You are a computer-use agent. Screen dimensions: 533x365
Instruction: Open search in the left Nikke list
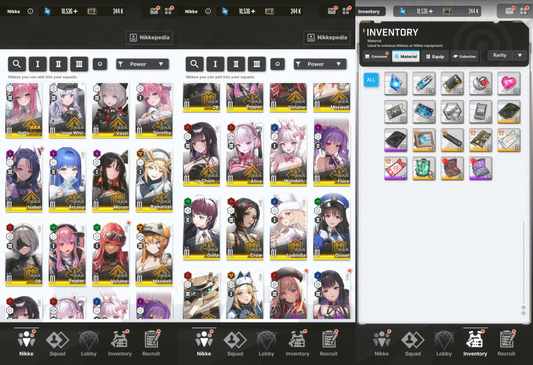coord(17,64)
